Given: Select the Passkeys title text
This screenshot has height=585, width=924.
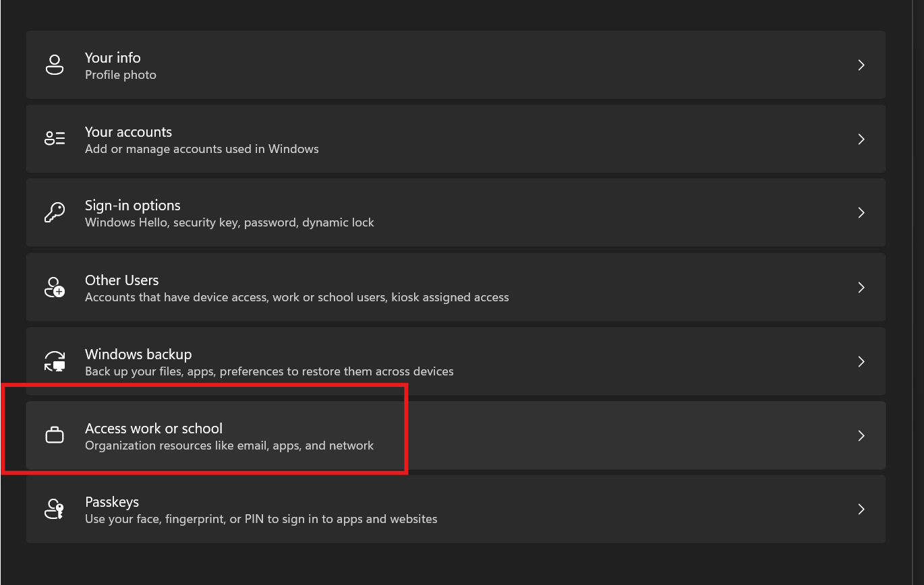Looking at the screenshot, I should [x=112, y=502].
